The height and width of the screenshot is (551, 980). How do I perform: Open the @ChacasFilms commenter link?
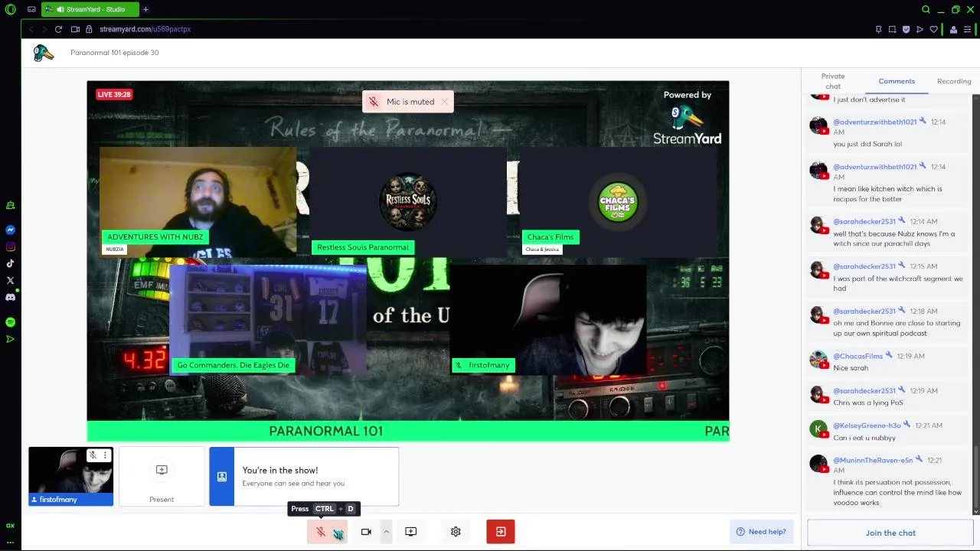(857, 356)
